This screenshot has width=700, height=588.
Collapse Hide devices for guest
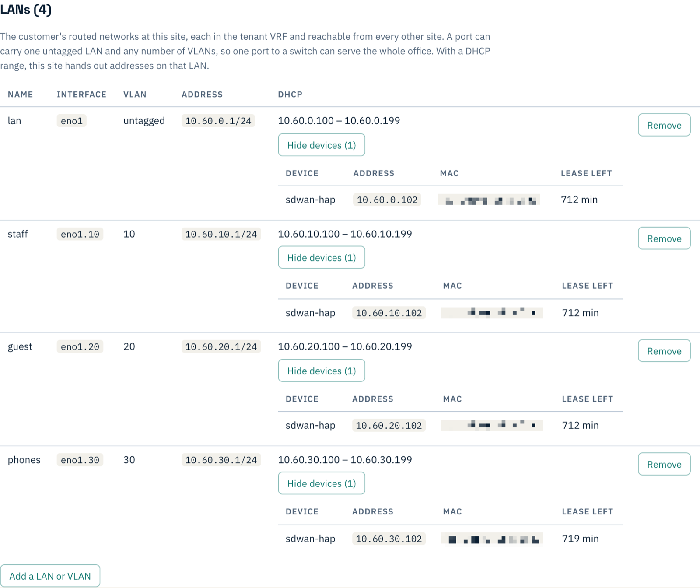322,371
